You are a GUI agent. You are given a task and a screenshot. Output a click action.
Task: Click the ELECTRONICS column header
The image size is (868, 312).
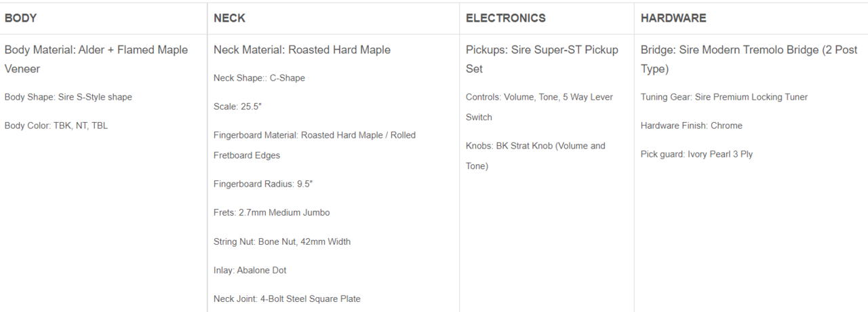tap(505, 18)
